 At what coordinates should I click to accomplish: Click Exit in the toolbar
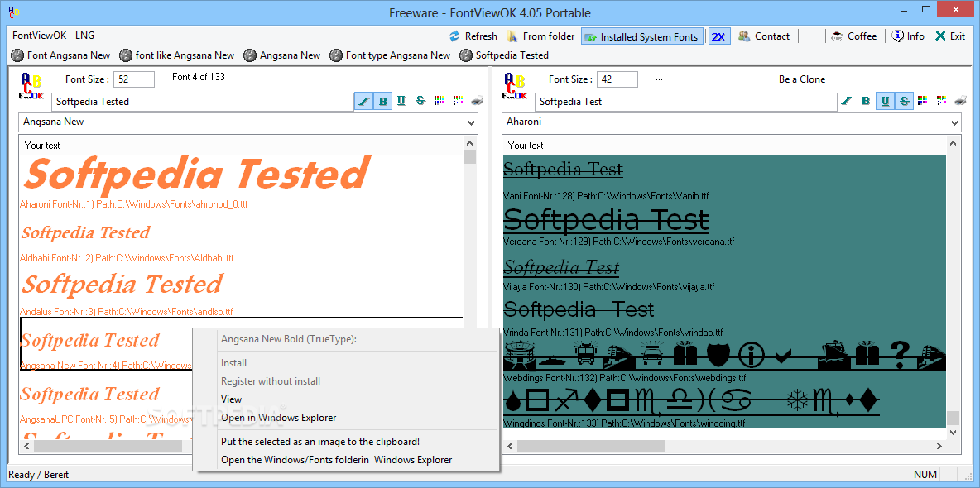point(950,36)
